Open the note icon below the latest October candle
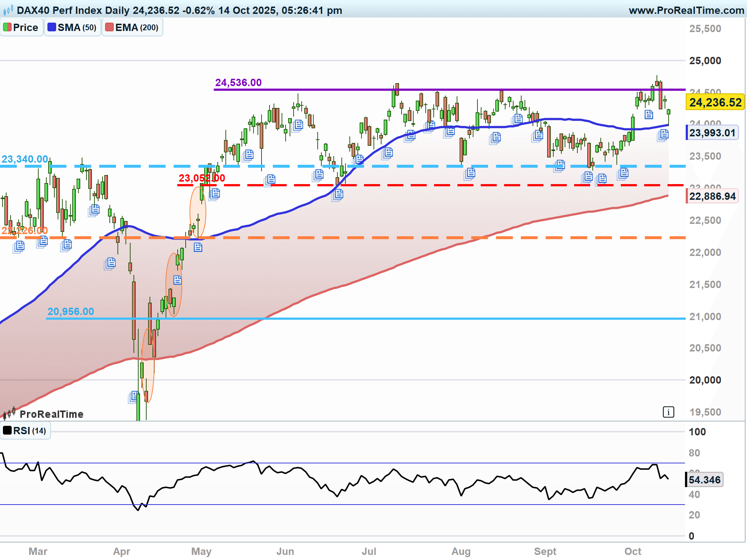Screen dimensions: 747x560 coord(663,135)
